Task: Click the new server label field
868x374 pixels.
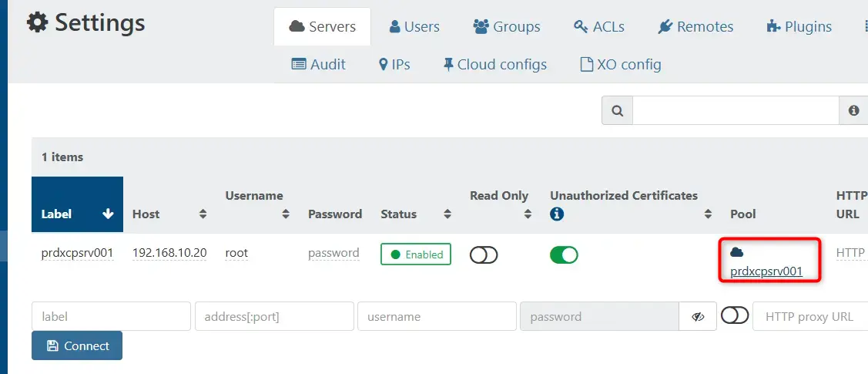Action: point(111,316)
